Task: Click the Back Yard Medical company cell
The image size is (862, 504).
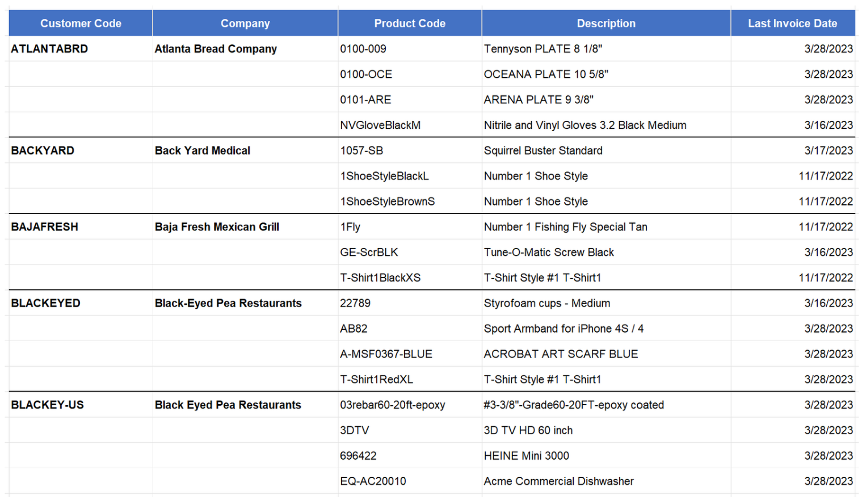Action: coord(203,150)
